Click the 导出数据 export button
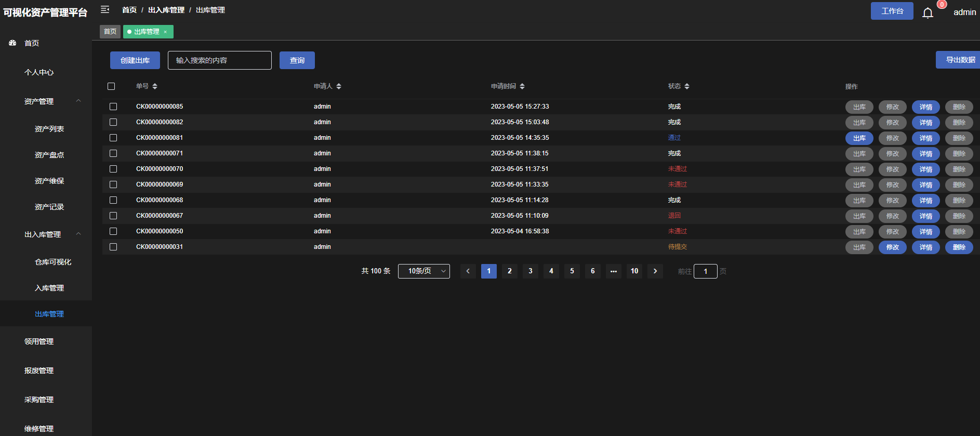 click(959, 60)
